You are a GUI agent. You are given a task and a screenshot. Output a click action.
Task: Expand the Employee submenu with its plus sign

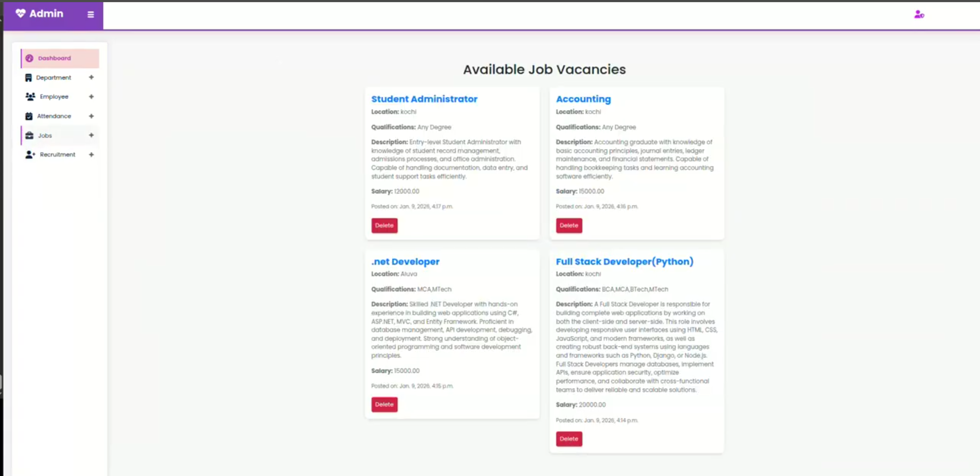coord(91,96)
